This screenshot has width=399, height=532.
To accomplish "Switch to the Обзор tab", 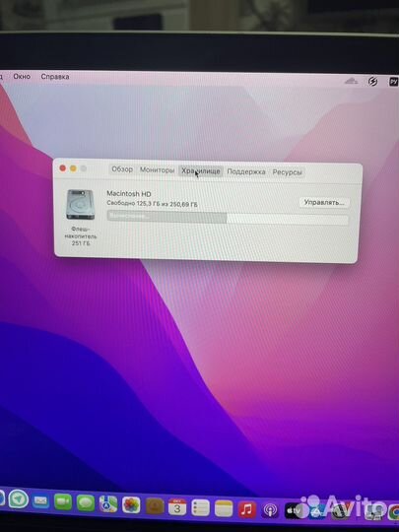I will coord(122,169).
